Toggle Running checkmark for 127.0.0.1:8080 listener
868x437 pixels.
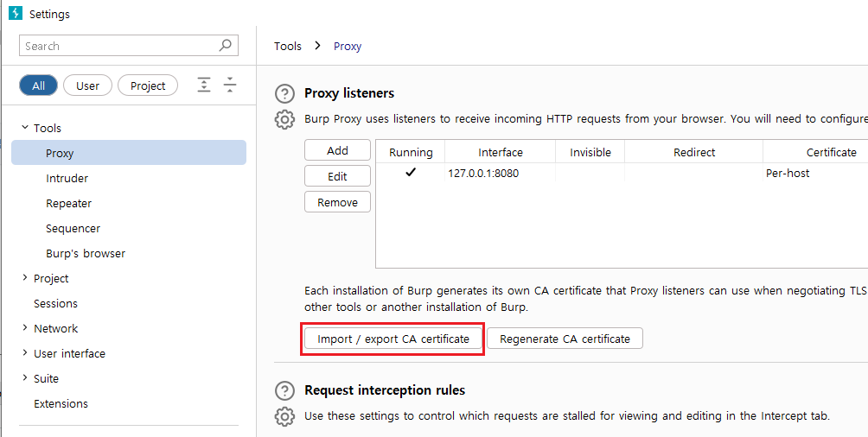coord(410,173)
